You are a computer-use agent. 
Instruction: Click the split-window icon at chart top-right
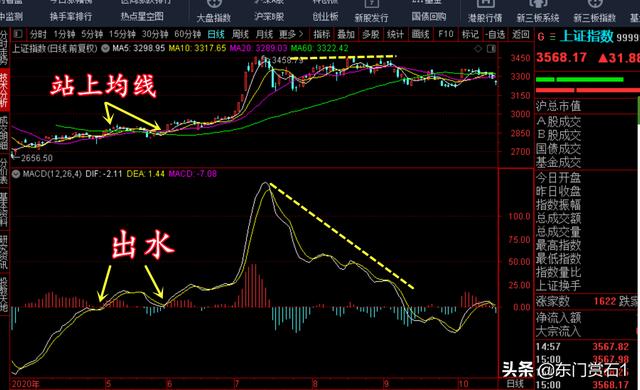click(x=491, y=49)
